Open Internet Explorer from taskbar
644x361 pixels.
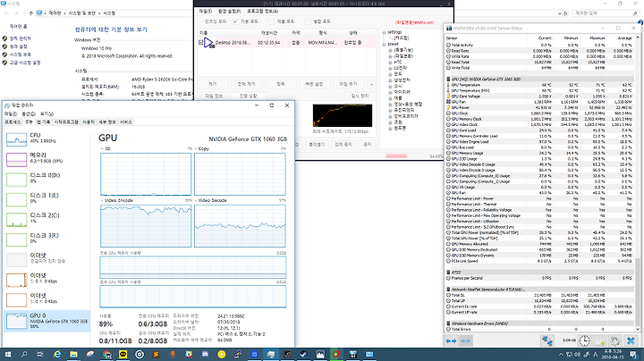(x=57, y=355)
